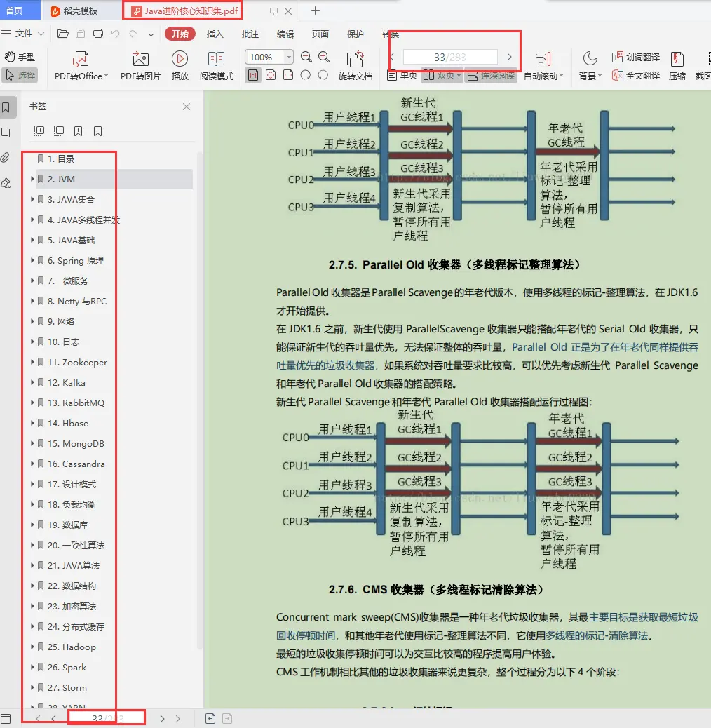Click the zoom-in magnifier icon
711x728 pixels.
[323, 57]
